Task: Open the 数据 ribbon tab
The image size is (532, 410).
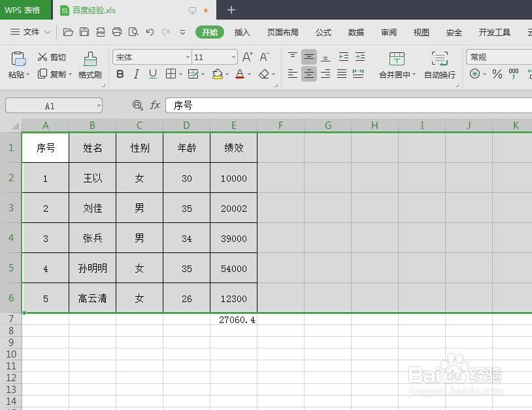Action: (x=356, y=32)
